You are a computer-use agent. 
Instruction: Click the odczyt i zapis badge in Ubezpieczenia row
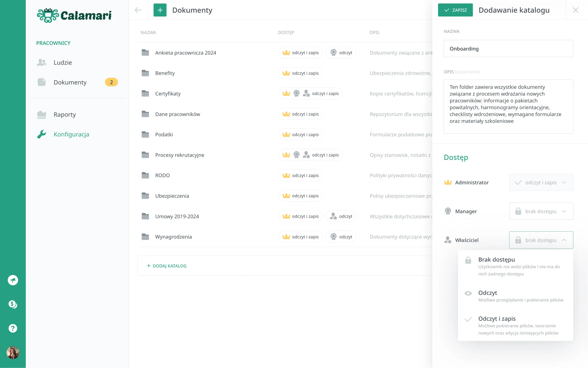[x=300, y=196]
